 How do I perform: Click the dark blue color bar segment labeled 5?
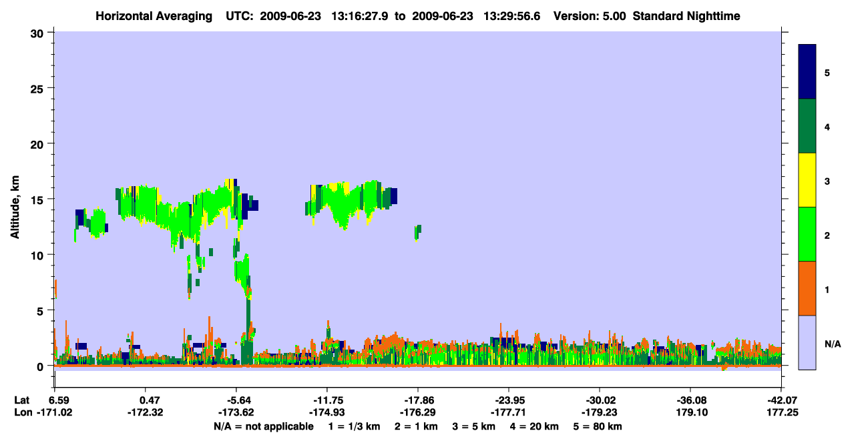(x=807, y=71)
